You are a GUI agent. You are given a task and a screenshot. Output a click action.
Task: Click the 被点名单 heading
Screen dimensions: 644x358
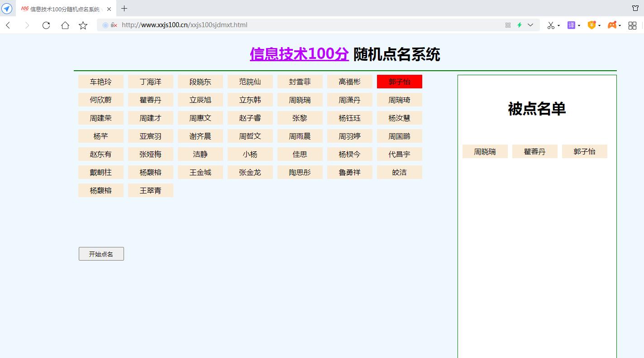tap(537, 109)
